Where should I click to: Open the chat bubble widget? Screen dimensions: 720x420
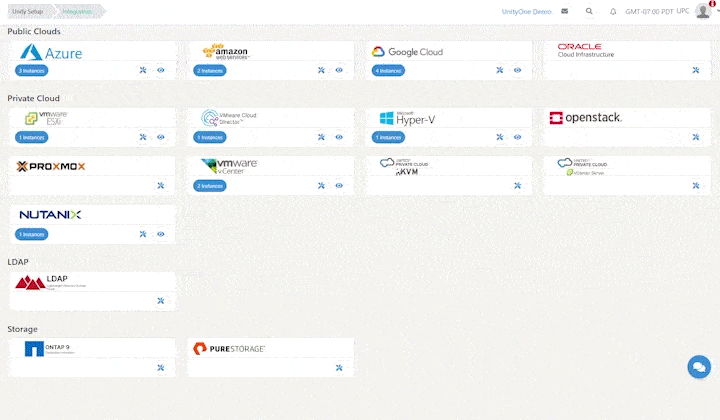[x=699, y=367]
